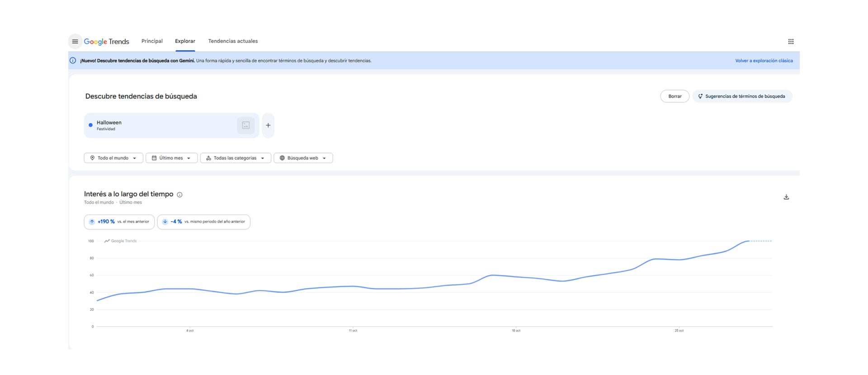Click the 25 oct label on the chart axis

[x=679, y=331]
